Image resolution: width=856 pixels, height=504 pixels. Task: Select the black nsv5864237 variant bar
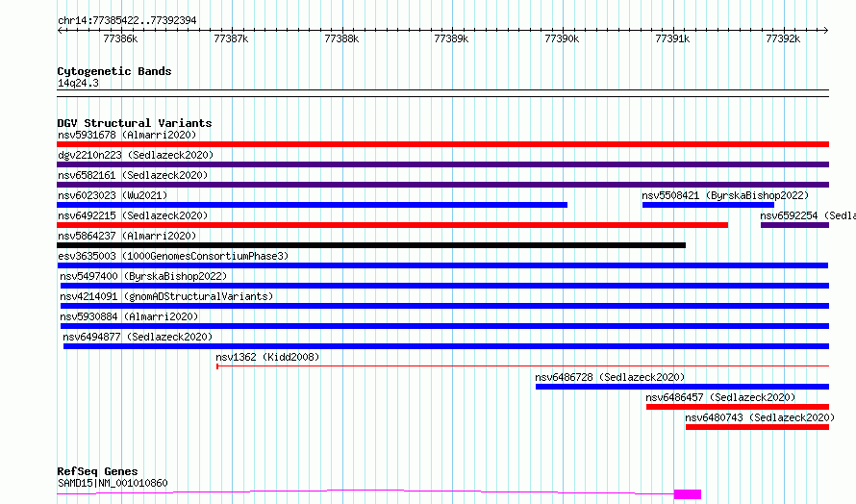371,245
